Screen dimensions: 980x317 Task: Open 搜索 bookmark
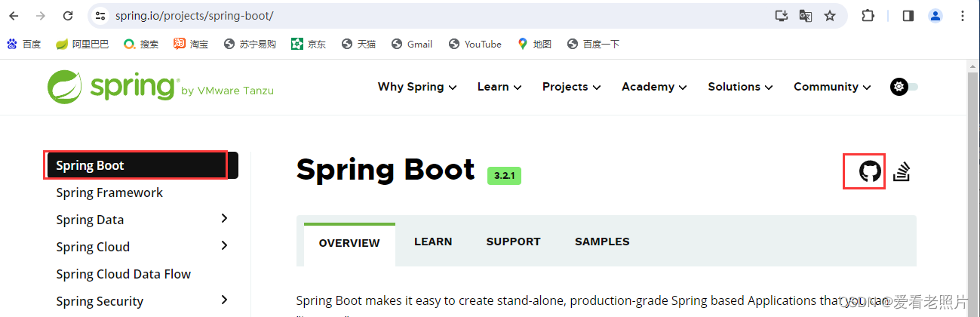[141, 45]
